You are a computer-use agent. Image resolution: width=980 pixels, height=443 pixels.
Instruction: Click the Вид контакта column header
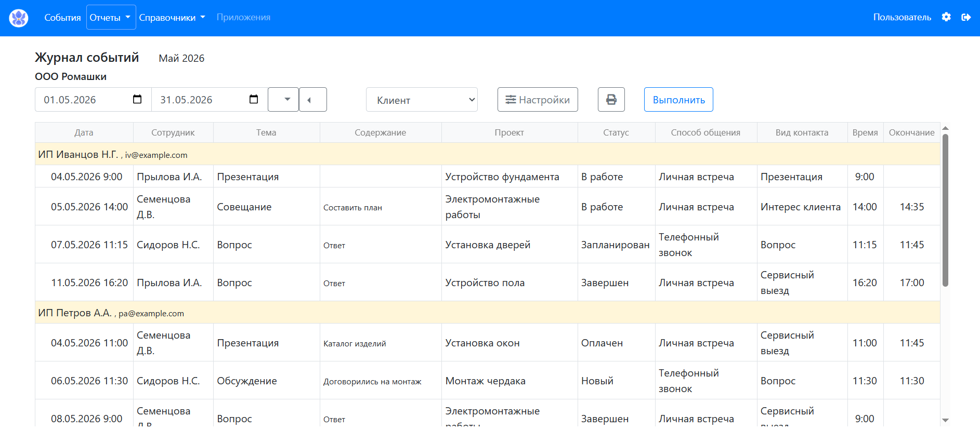tap(802, 132)
